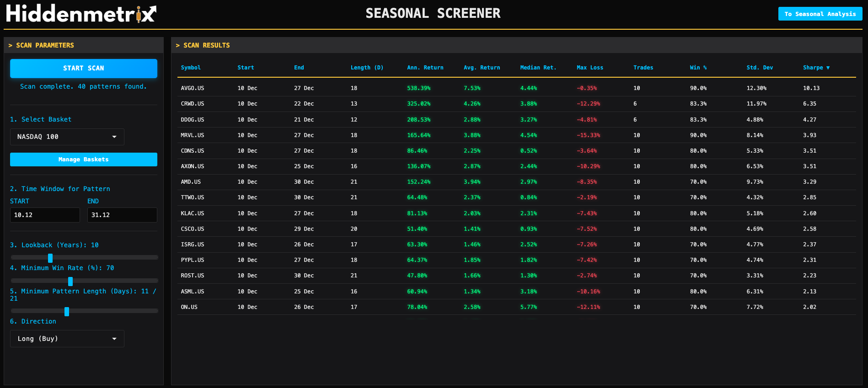Open the Long (Buy) direction dropdown
This screenshot has width=868, height=388.
tap(67, 339)
